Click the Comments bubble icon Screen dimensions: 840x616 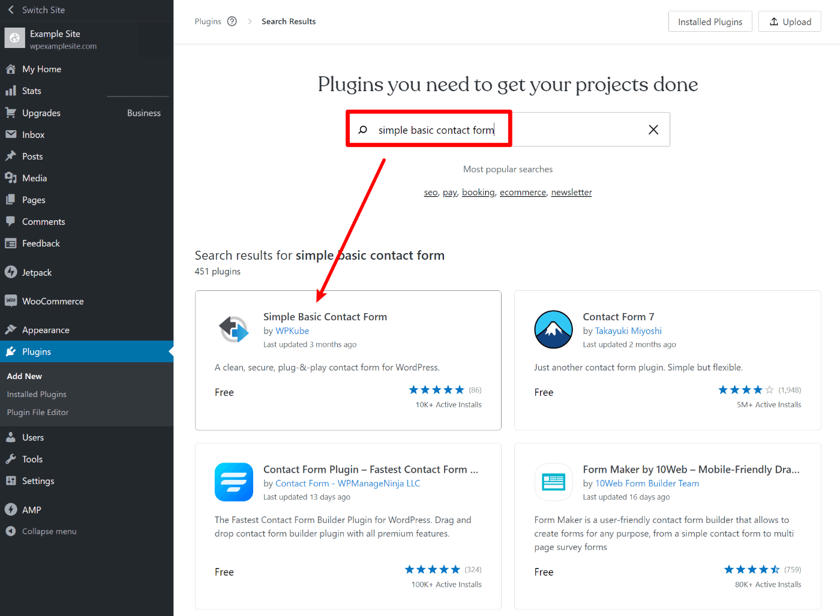(11, 221)
